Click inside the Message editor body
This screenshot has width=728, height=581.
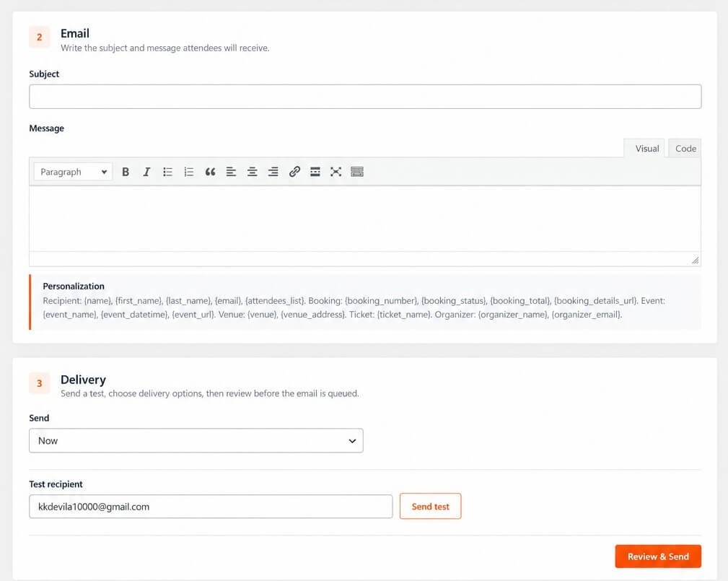click(365, 219)
